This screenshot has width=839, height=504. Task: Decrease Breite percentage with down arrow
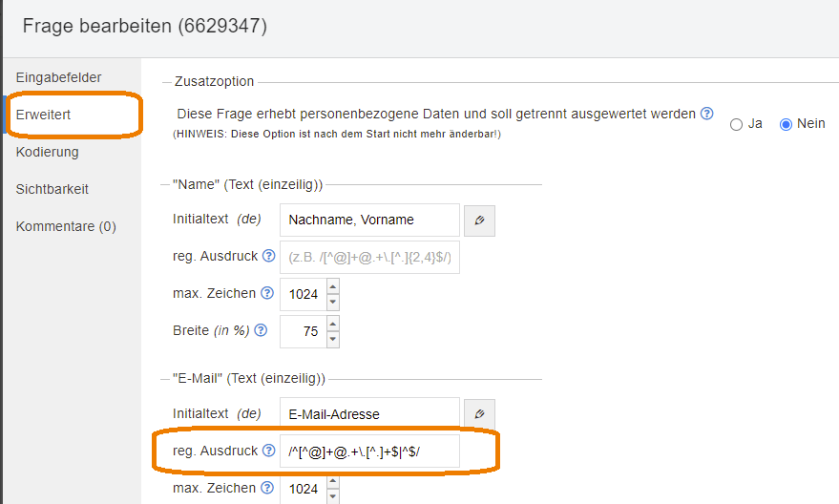pos(332,339)
